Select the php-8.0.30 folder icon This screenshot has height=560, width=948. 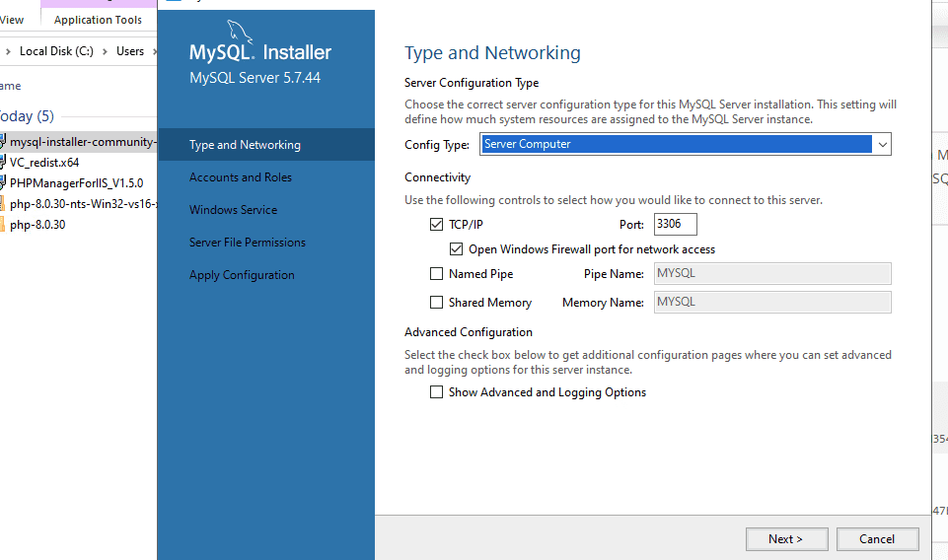point(3,225)
